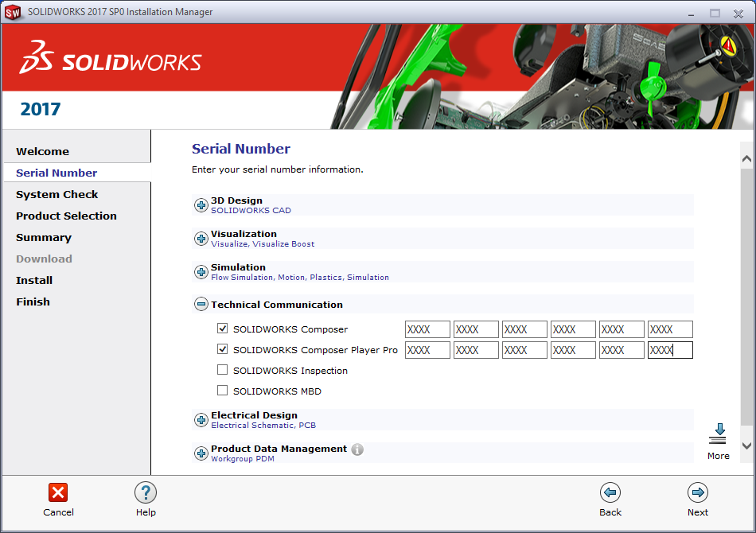This screenshot has width=756, height=533.
Task: Go Back with the left arrow icon
Action: tap(610, 492)
